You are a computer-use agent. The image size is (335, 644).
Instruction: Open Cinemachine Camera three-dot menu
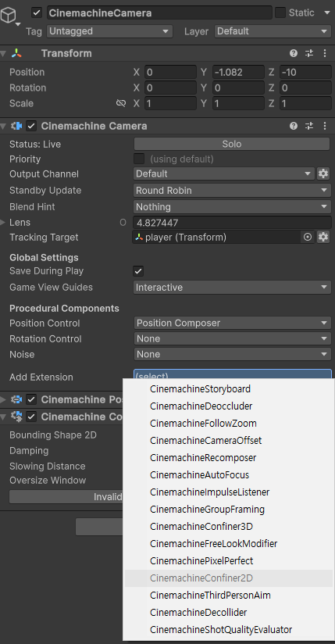325,126
